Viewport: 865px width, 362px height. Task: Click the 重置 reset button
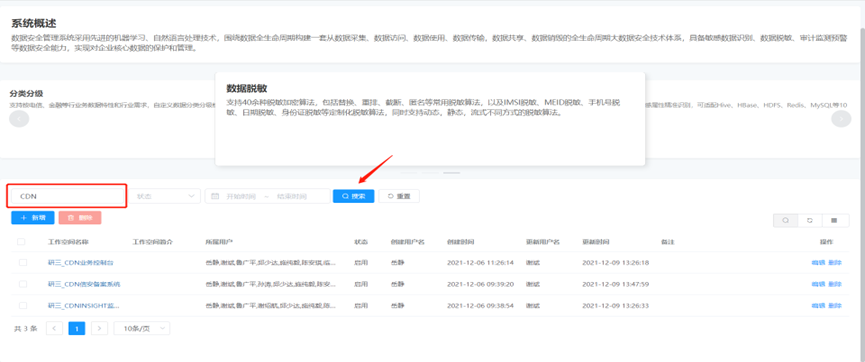click(x=399, y=196)
